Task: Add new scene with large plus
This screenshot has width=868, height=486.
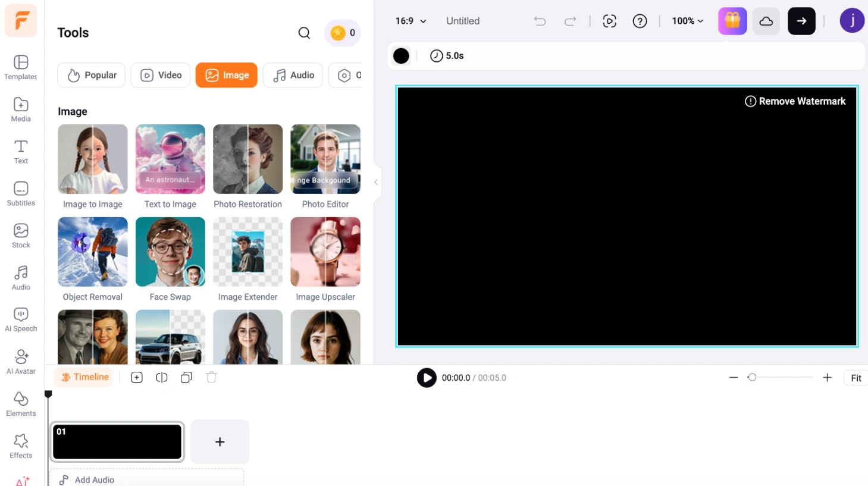Action: click(220, 442)
